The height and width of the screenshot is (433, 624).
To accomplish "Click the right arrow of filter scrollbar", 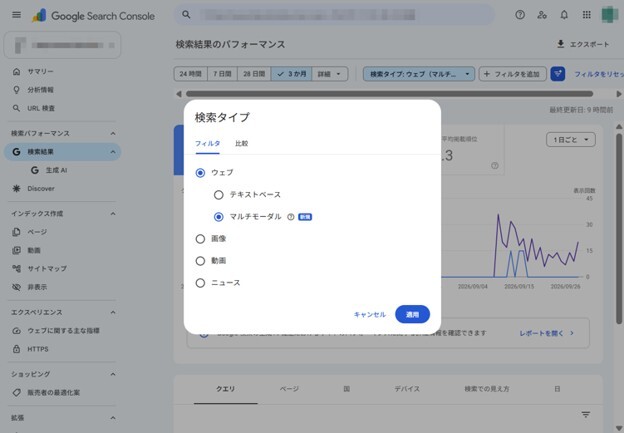I will (618, 94).
